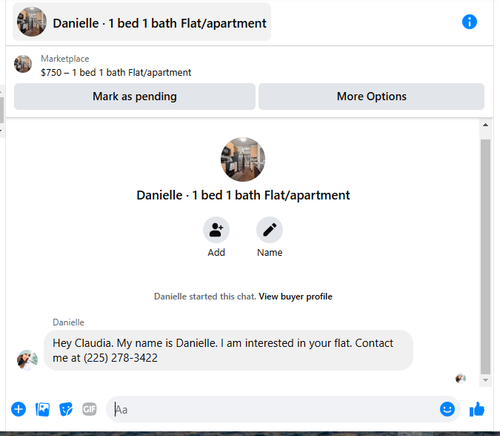
Task: Click the 'Danielle' sender name label
Action: tap(68, 322)
